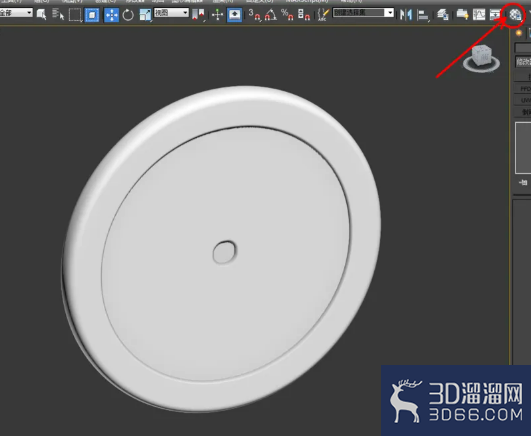Open the 视图 reference coordinate dropdown
Screen dimensions: 531x436
171,13
